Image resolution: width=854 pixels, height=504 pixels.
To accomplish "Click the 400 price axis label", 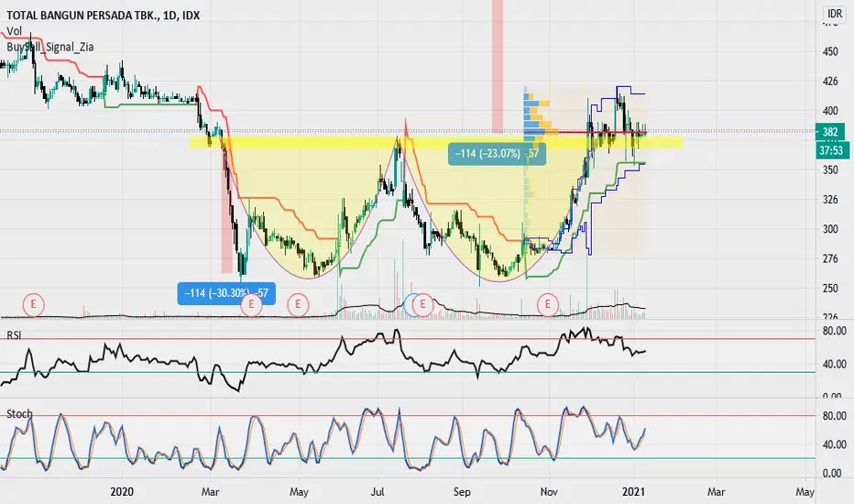I will (830, 111).
